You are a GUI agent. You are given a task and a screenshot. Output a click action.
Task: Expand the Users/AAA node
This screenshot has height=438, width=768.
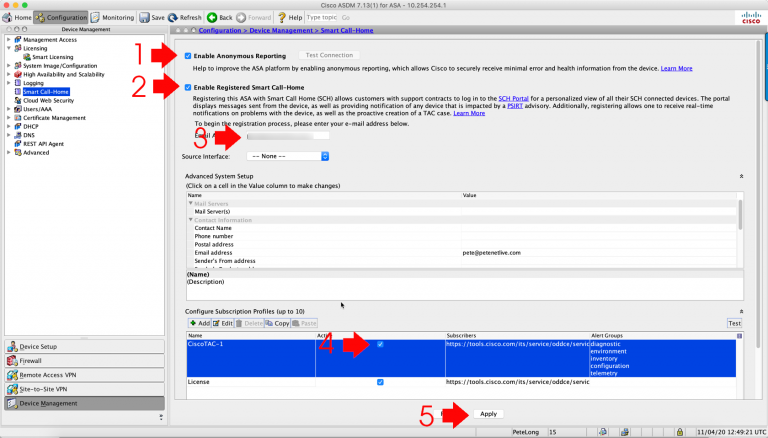click(x=8, y=109)
